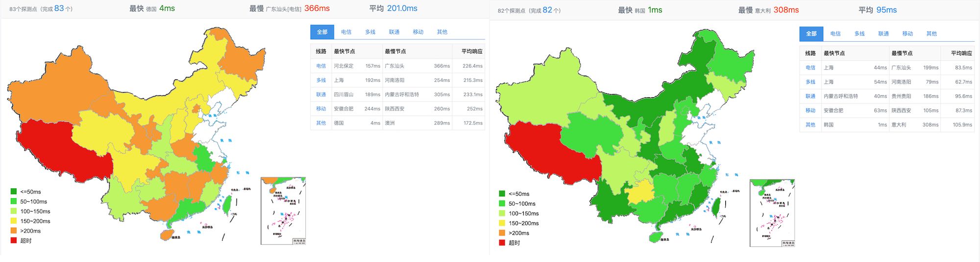Select the orange >200ms swatch in left legend

(14, 231)
